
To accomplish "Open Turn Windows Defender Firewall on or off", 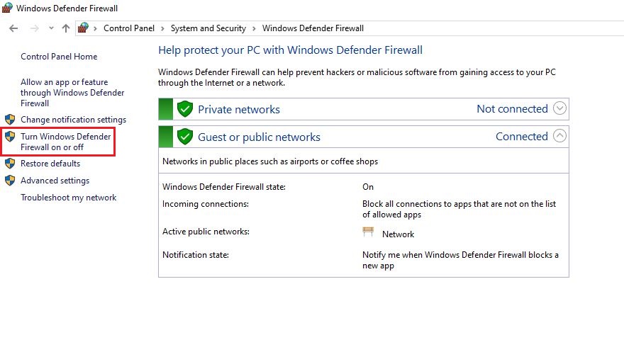I will (x=66, y=142).
